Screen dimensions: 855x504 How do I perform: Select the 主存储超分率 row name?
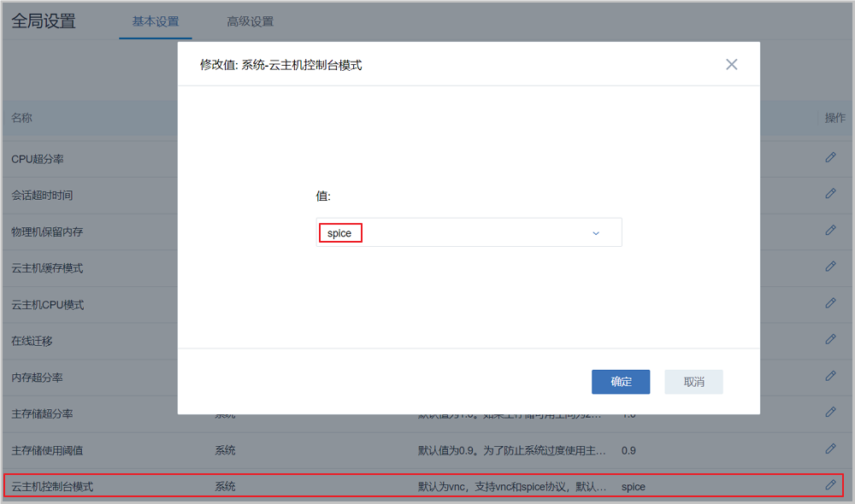click(x=42, y=413)
